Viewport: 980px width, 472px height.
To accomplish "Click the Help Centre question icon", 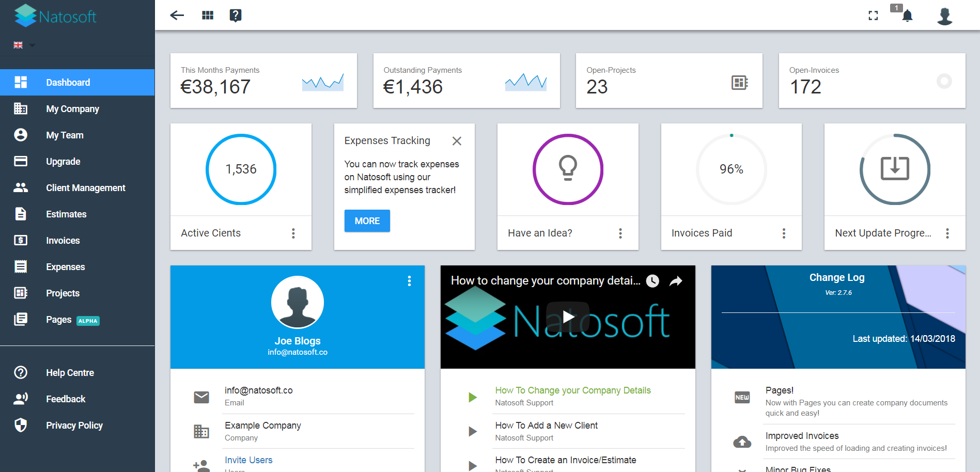I will 21,372.
